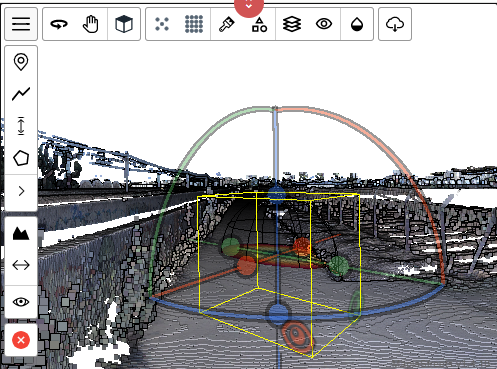Image resolution: width=497 pixels, height=369 pixels.
Task: Click the right green sphere handle
Action: point(338,266)
